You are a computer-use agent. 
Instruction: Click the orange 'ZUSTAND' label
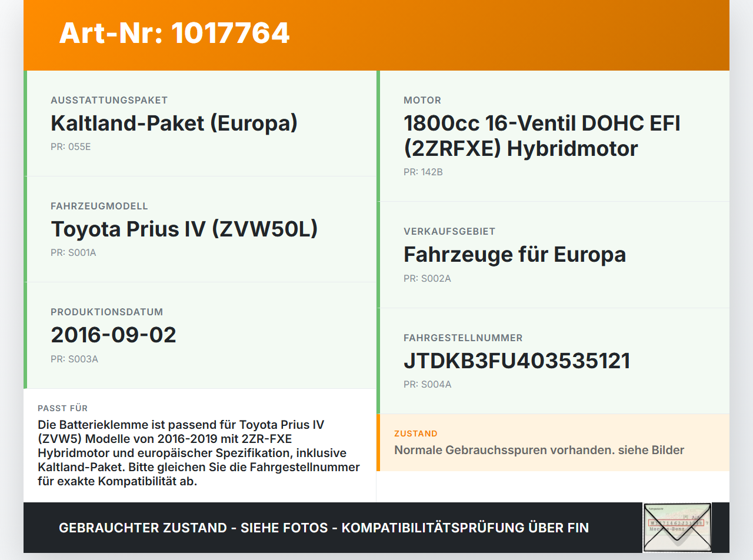coord(416,434)
